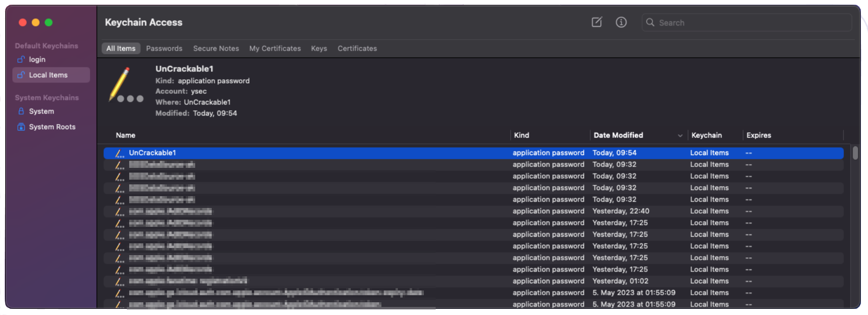Screen dimensions: 868x315
Task: Click the Keychain column header
Action: tap(706, 135)
